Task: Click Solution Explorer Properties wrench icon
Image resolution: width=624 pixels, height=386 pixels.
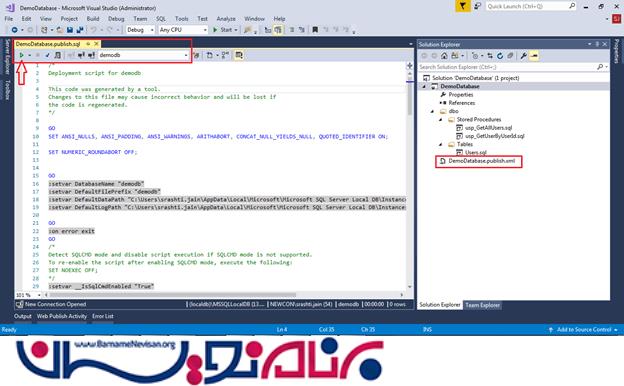Action: pyautogui.click(x=524, y=56)
